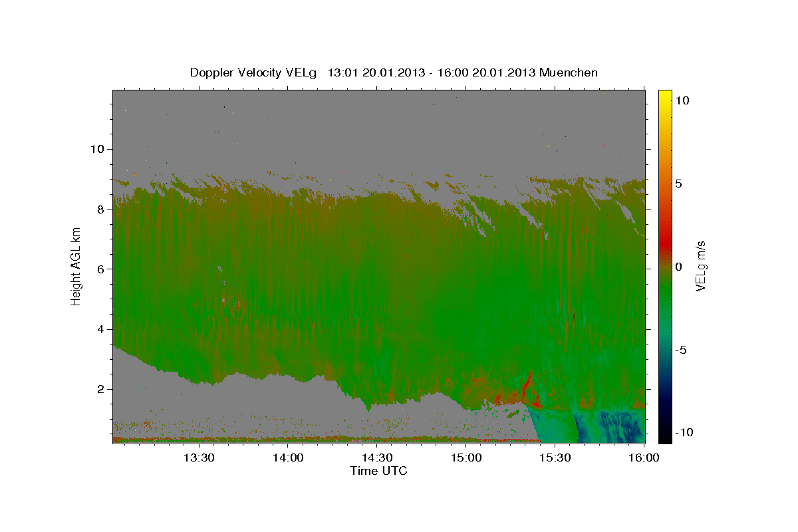Select the 'Muenchen' location text in title
Viewport: 798px width, 532px height.
tap(569, 72)
